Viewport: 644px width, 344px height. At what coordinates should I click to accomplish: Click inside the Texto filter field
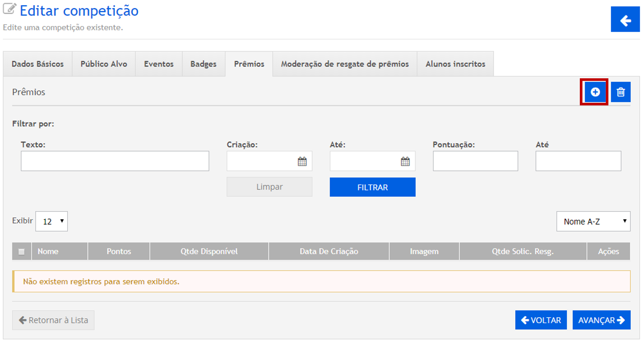pyautogui.click(x=115, y=161)
